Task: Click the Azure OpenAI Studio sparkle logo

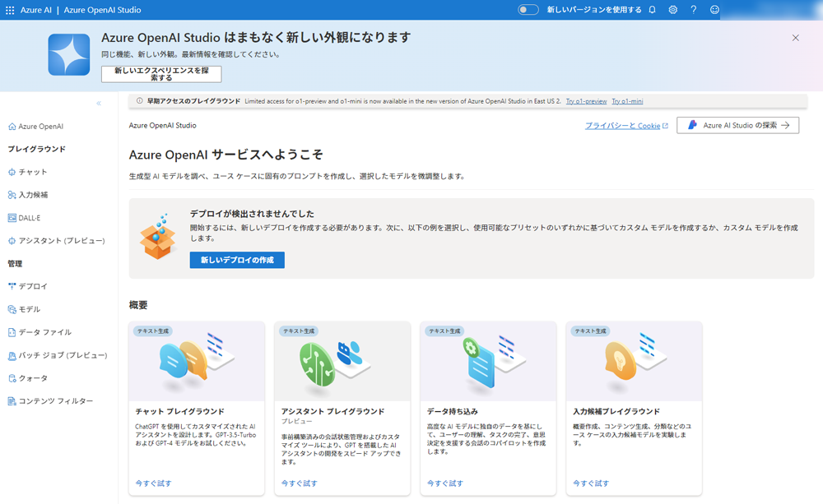Action: click(69, 54)
